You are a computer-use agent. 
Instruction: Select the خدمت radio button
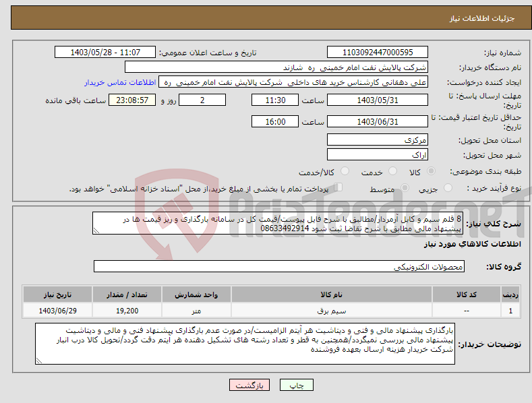(x=392, y=171)
